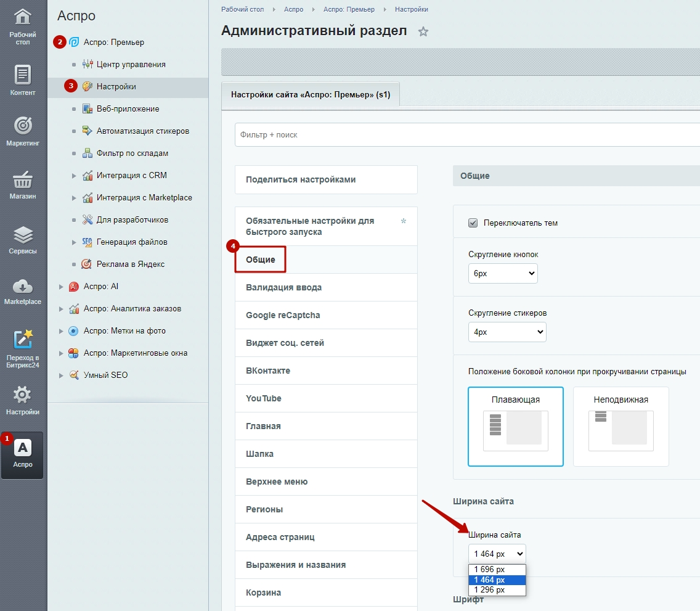Screen dimensions: 700x611
Task: Expand the Аспро: Метки на фото node
Action: (61, 331)
